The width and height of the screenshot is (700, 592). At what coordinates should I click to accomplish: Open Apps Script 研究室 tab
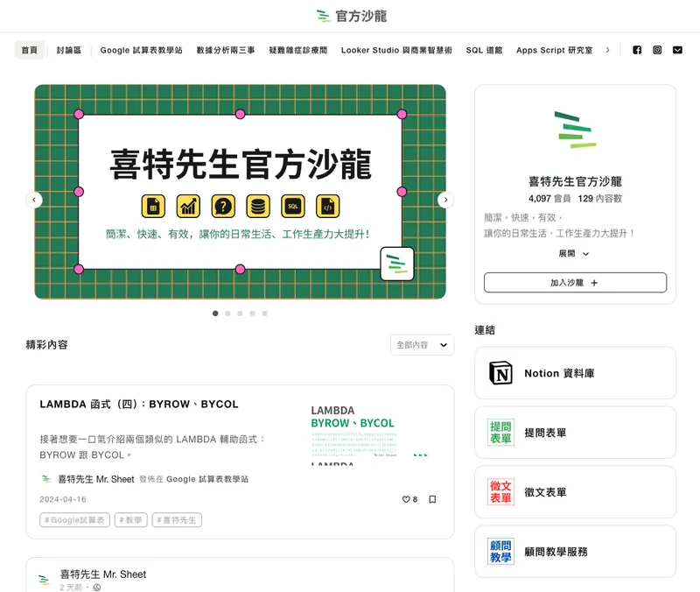click(555, 50)
